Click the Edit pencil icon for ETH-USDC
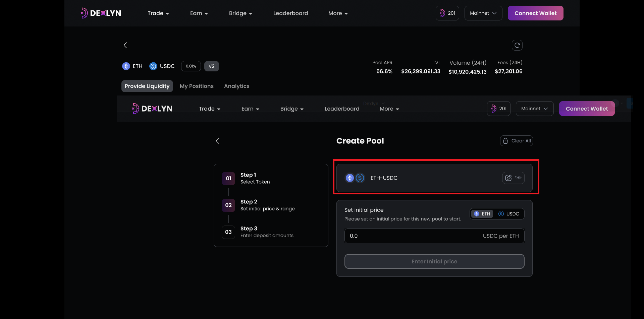This screenshot has width=644, height=319. coord(508,178)
